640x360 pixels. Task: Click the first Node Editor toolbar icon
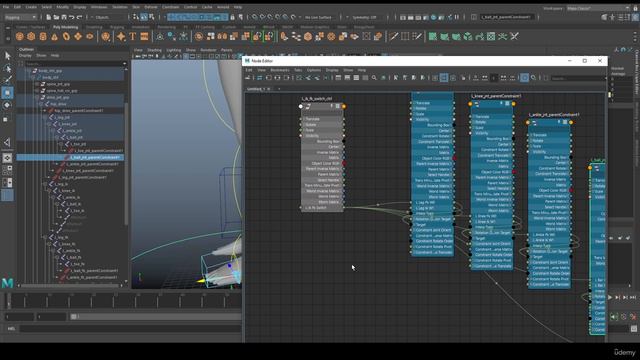point(248,78)
